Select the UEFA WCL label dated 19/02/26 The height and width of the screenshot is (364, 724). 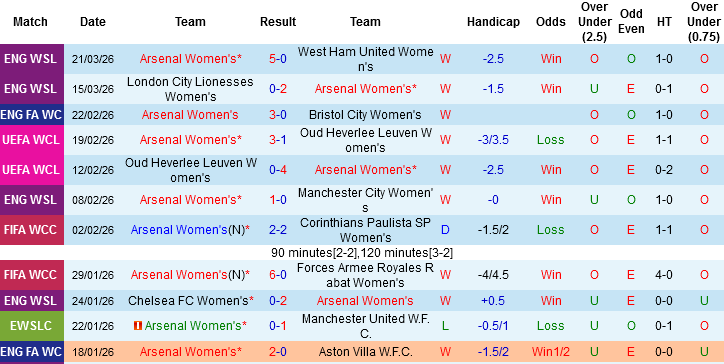pos(31,140)
